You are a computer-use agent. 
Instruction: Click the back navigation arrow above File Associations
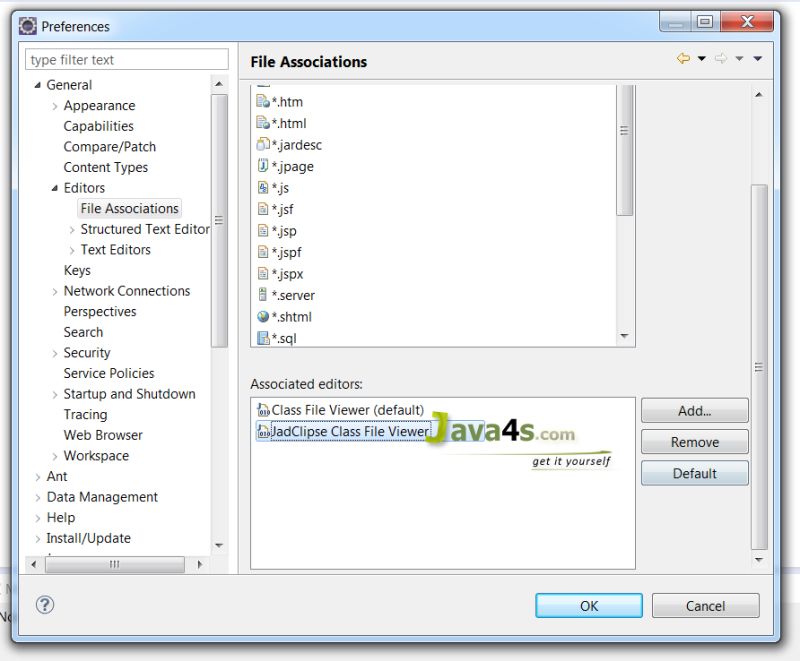[x=682, y=58]
